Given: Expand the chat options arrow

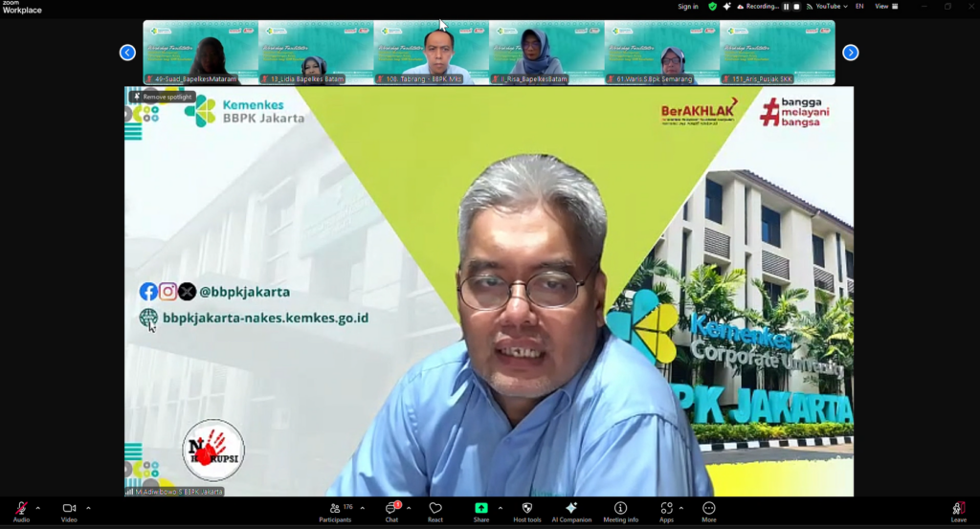Looking at the screenshot, I should (409, 508).
